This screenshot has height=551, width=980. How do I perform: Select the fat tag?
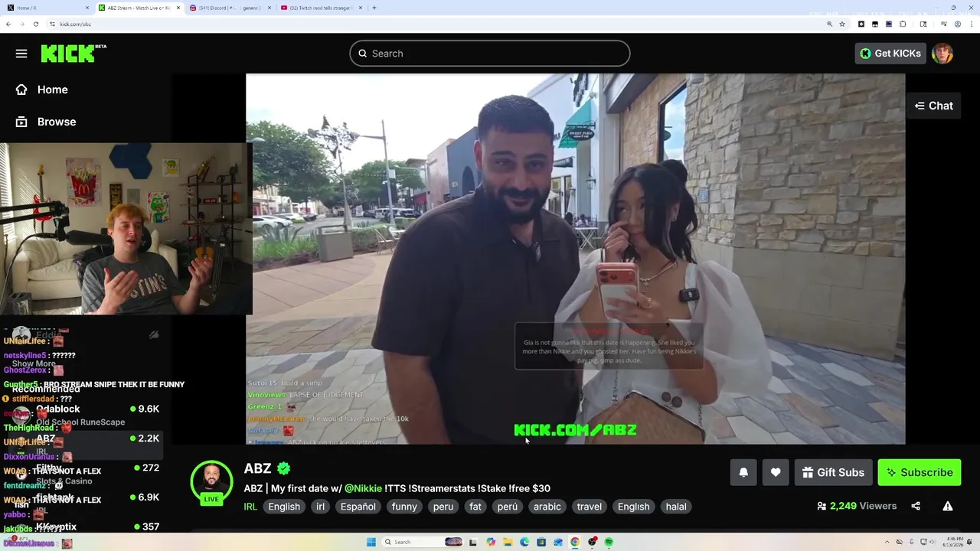point(475,507)
